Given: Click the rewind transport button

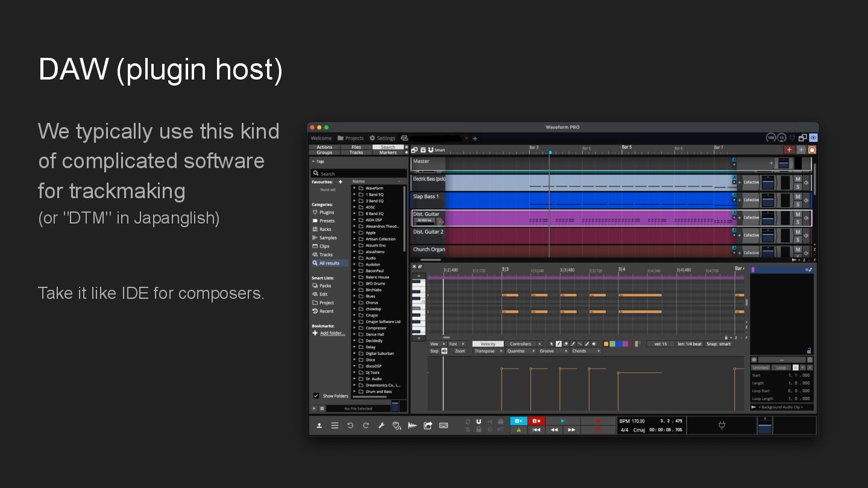Looking at the screenshot, I should (554, 430).
